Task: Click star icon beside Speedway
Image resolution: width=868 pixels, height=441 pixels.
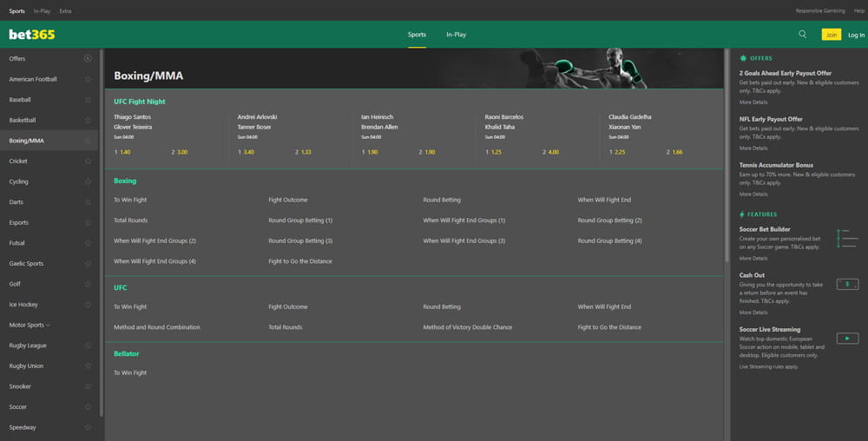Action: (88, 427)
